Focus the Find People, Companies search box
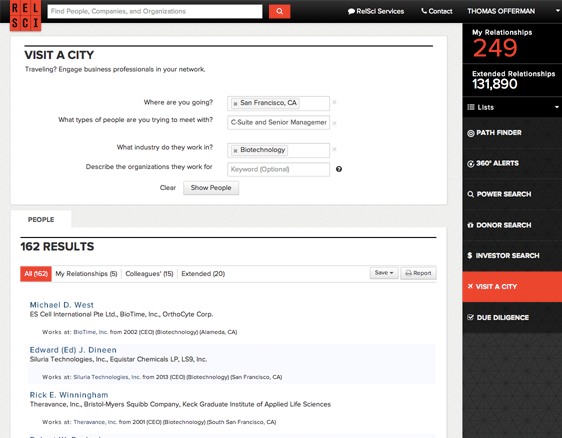Image resolution: width=562 pixels, height=438 pixels. [x=155, y=11]
